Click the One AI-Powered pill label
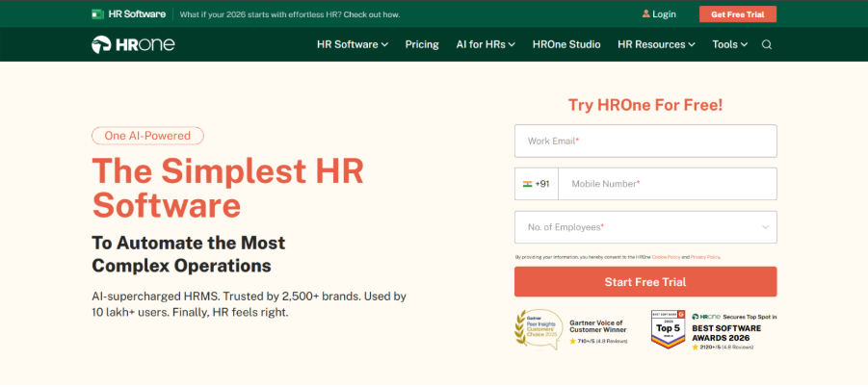The width and height of the screenshot is (868, 387). coord(147,136)
